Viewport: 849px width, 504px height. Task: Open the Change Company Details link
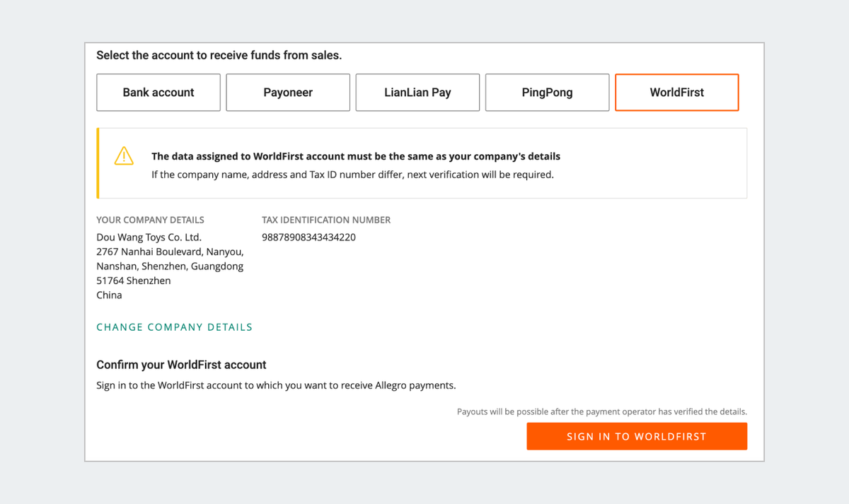tap(174, 327)
